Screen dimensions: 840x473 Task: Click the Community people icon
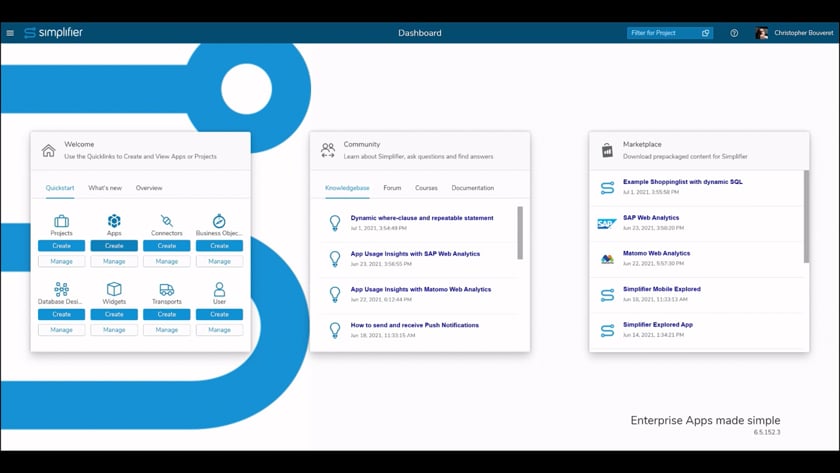pyautogui.click(x=328, y=151)
